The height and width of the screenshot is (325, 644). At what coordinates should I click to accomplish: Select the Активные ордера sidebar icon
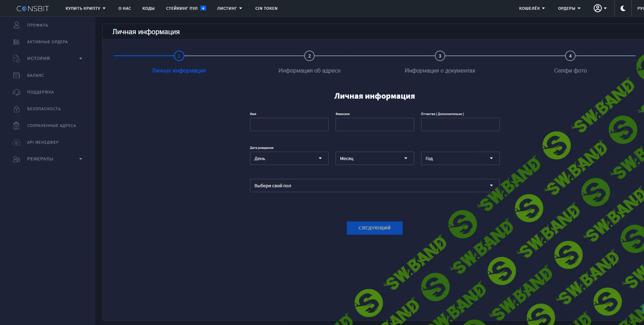(x=16, y=41)
